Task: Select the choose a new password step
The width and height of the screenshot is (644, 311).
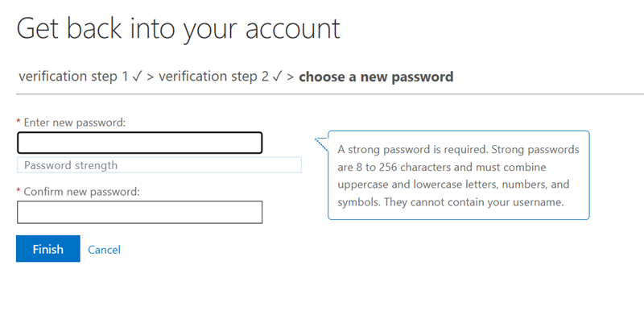Action: (x=376, y=77)
